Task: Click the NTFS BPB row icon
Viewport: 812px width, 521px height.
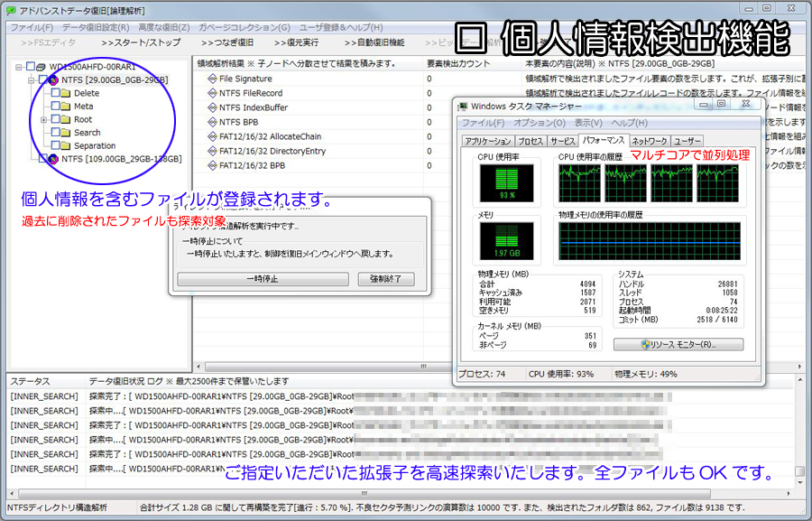Action: pos(212,122)
